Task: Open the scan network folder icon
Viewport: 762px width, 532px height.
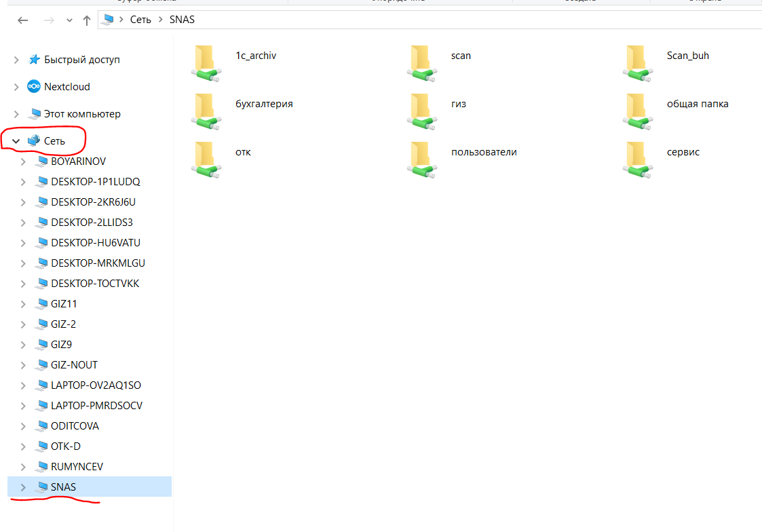Action: coord(421,63)
